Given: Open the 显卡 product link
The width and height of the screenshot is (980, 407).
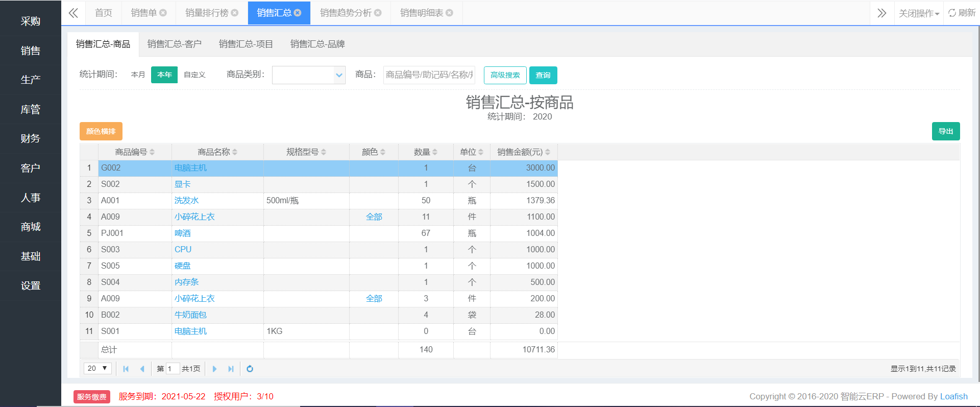Looking at the screenshot, I should click(x=182, y=184).
